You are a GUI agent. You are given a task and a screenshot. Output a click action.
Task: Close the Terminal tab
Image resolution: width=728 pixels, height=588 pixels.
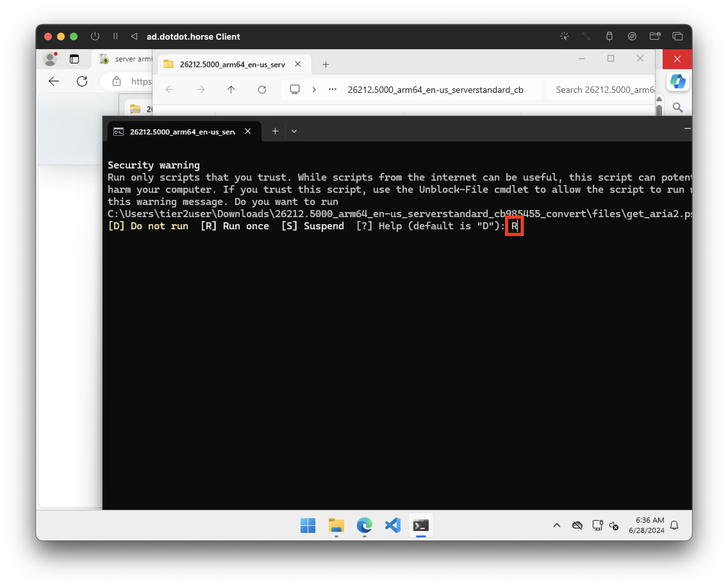[248, 131]
